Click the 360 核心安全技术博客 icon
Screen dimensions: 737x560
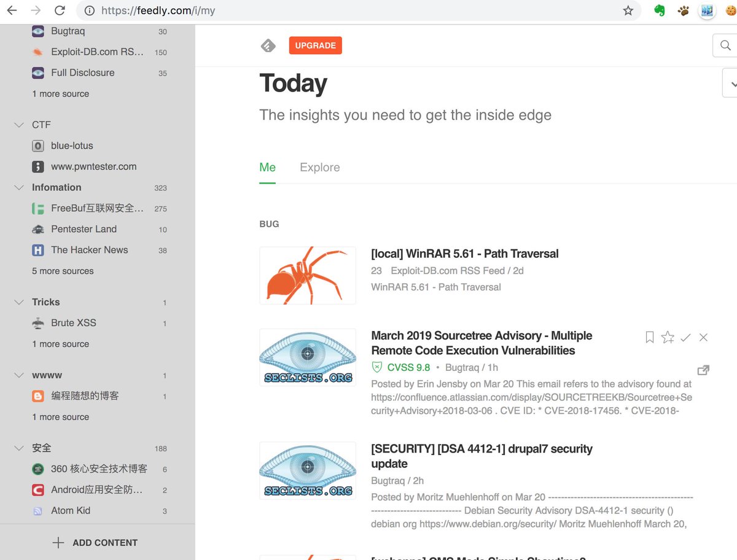[38, 469]
